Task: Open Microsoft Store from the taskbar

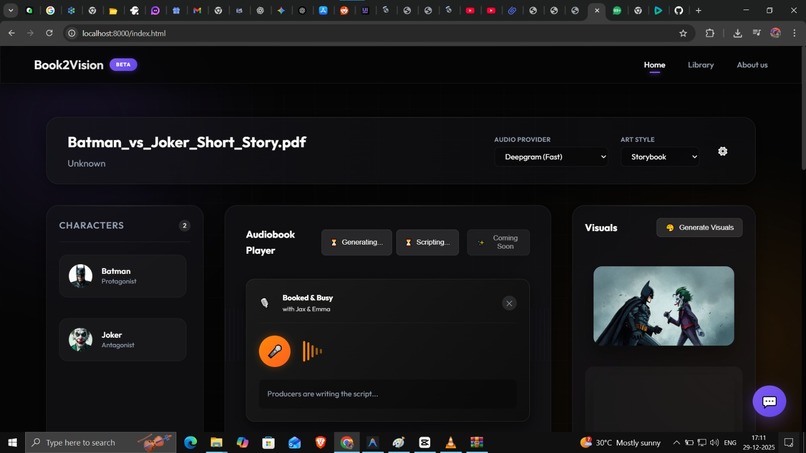Action: (268, 442)
